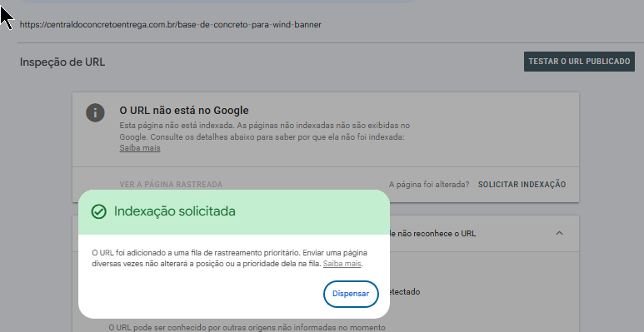Click 'O URL foi adicionado a uma fila' message
This screenshot has width=644, height=332.
pyautogui.click(x=229, y=258)
